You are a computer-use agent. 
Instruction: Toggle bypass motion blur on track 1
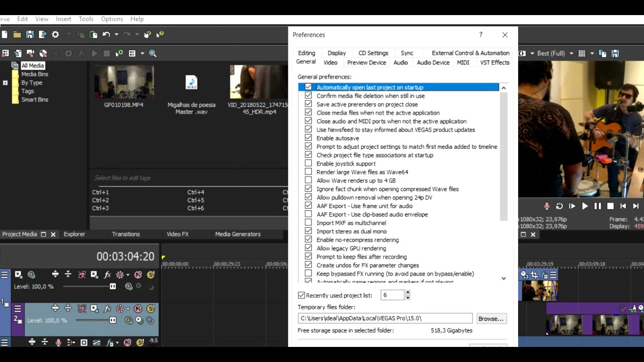click(x=82, y=275)
